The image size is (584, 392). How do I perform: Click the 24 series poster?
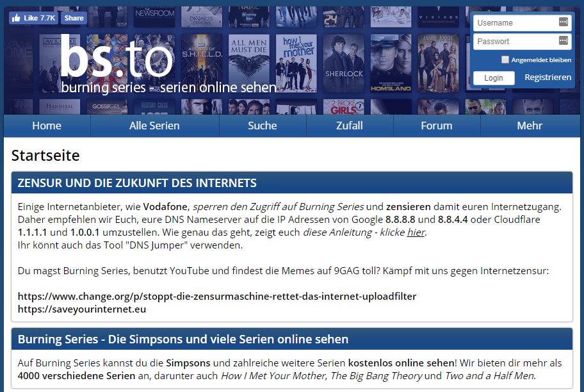344,17
